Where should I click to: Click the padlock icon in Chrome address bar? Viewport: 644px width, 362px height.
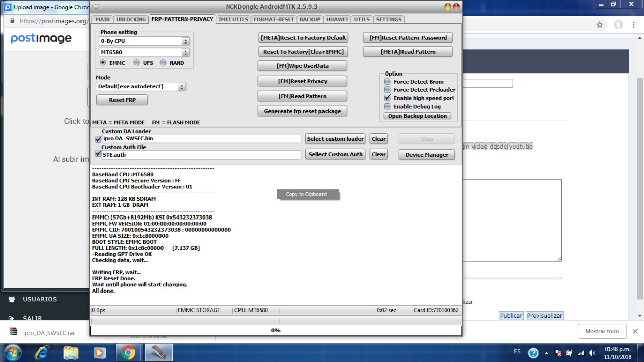coord(13,21)
